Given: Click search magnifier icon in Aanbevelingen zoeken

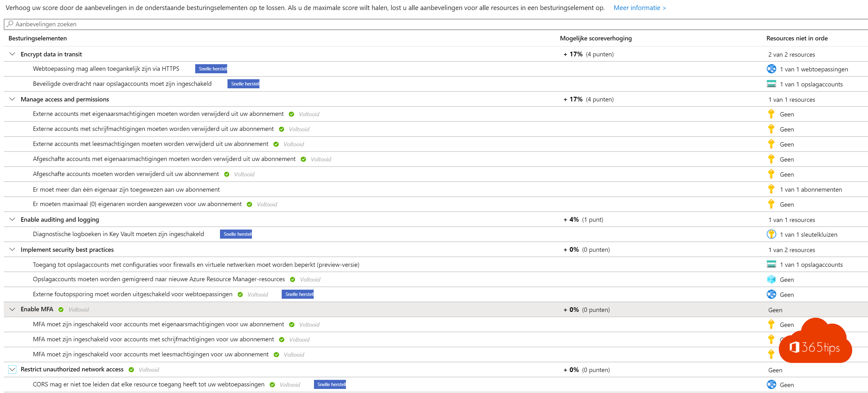Looking at the screenshot, I should [x=10, y=24].
